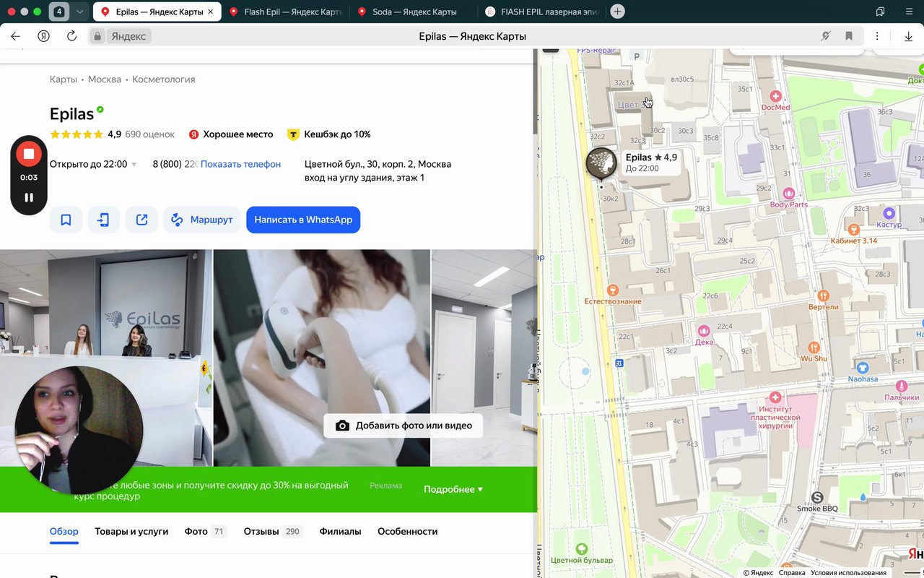Send Epilas card to phone icon
The image size is (924, 578).
coord(104,220)
